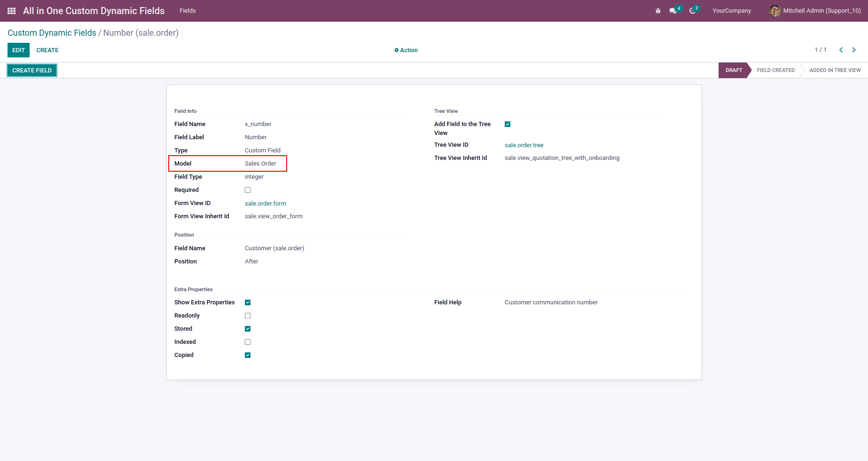Open the conversations chat icon
The height and width of the screenshot is (461, 868).
[x=673, y=11]
